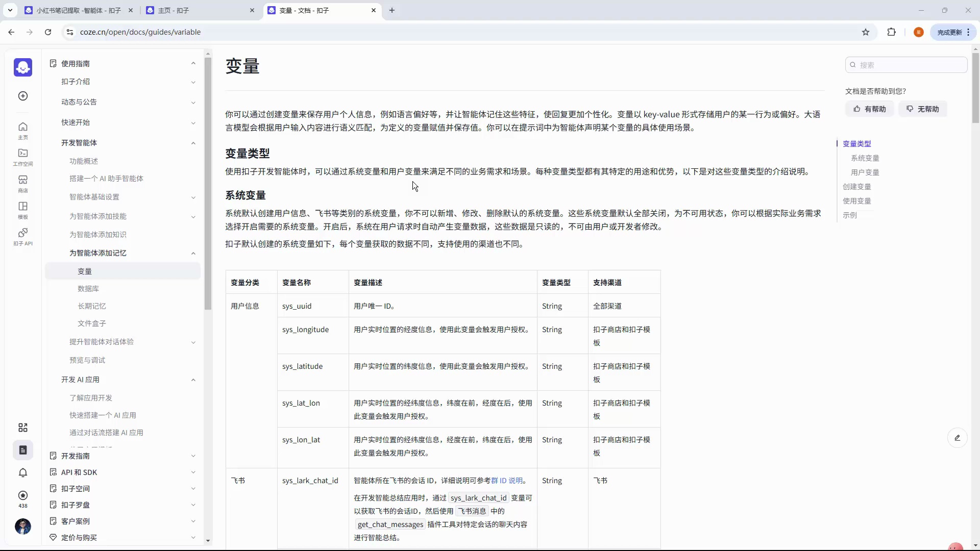The image size is (980, 551).
Task: Open the 模板 templates icon
Action: click(x=23, y=210)
